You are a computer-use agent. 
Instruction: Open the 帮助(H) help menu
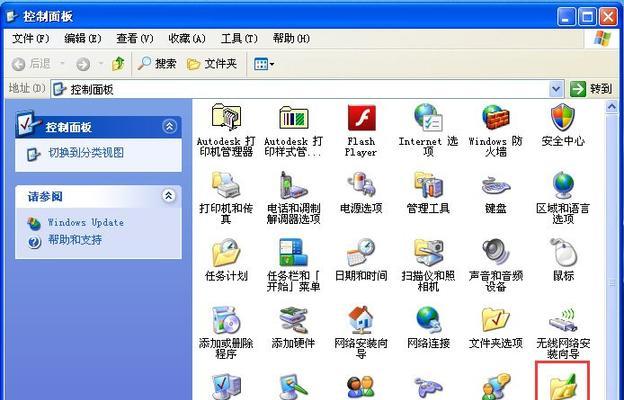pos(291,39)
